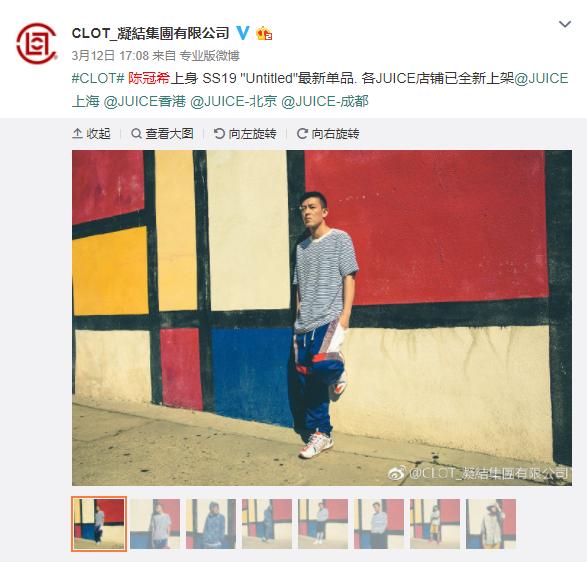Click the blue verified V badge

[243, 33]
